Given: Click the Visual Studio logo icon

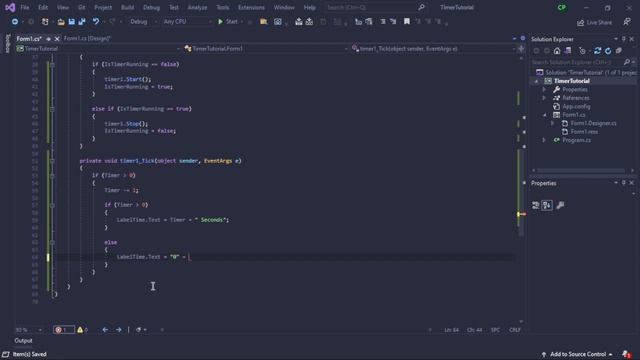Looking at the screenshot, I should [10, 7].
